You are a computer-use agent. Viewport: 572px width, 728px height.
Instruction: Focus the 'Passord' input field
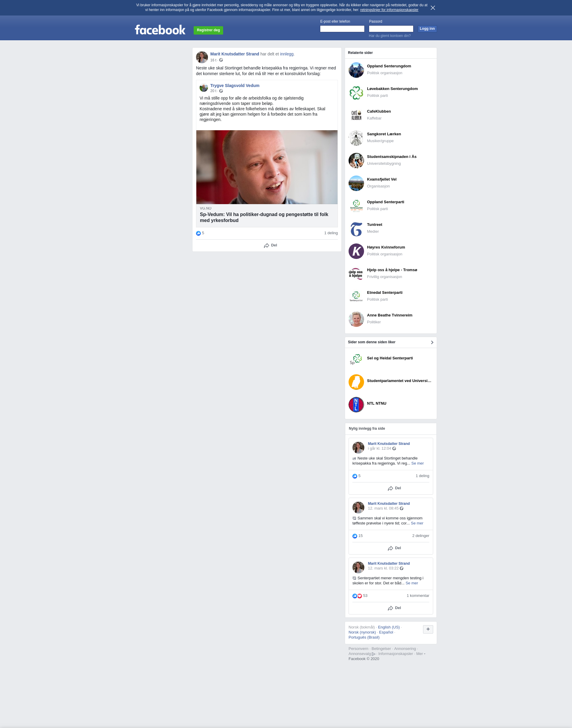pyautogui.click(x=391, y=29)
